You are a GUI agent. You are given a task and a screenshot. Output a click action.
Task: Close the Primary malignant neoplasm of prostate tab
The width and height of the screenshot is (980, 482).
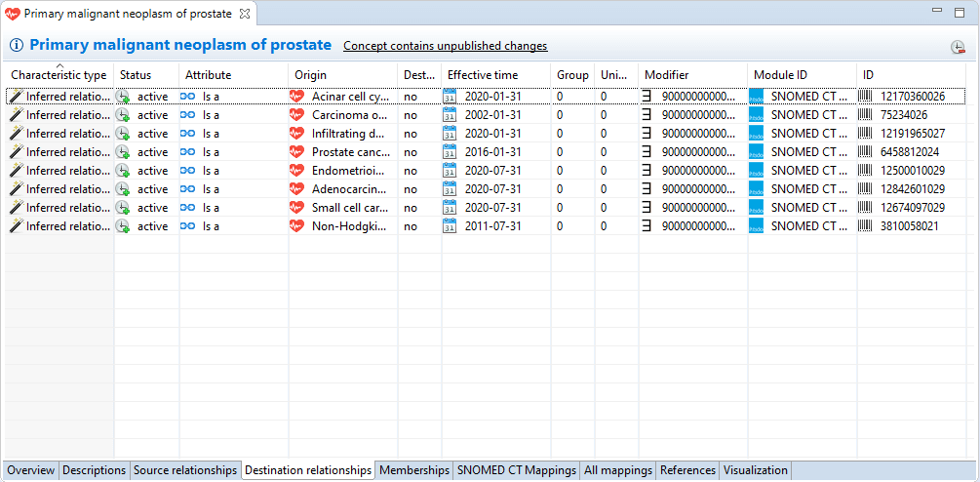tap(245, 14)
